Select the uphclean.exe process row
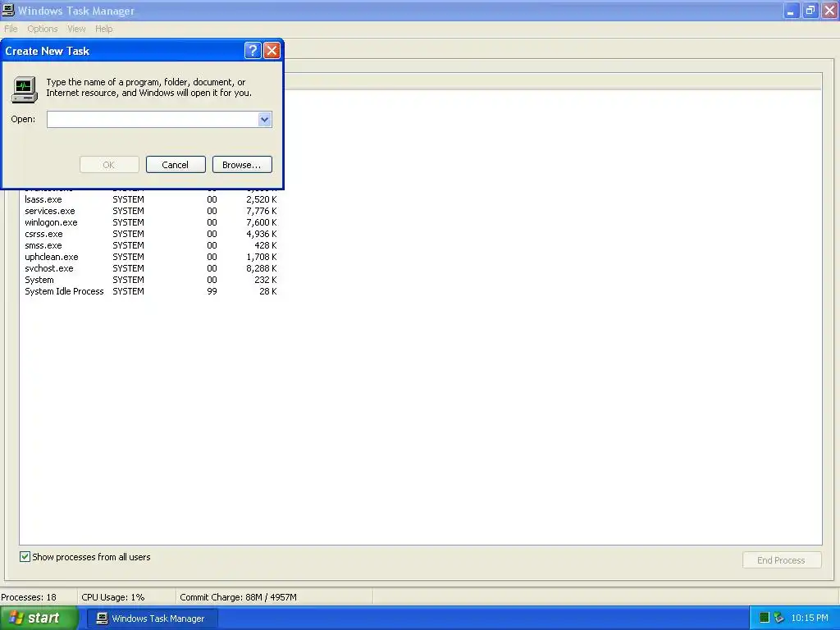Viewport: 840px width, 630px height. (151, 257)
